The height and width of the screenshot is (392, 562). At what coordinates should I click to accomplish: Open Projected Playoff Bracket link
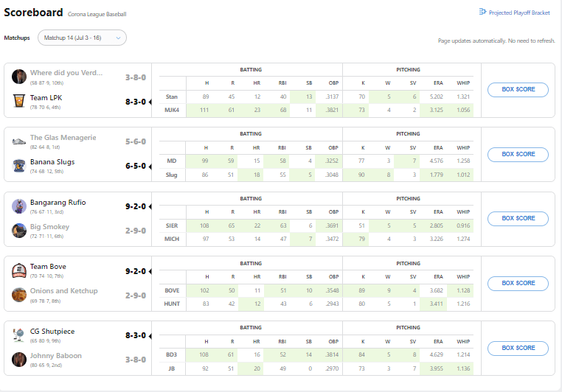[x=516, y=13]
